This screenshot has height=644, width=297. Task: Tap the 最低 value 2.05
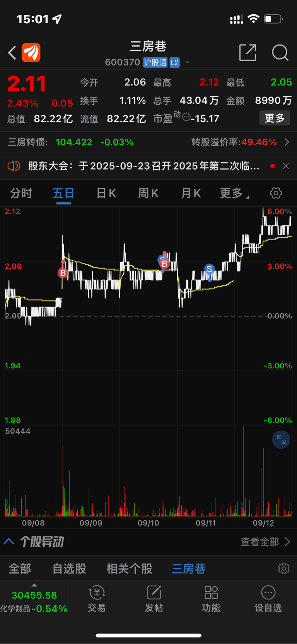coord(281,82)
